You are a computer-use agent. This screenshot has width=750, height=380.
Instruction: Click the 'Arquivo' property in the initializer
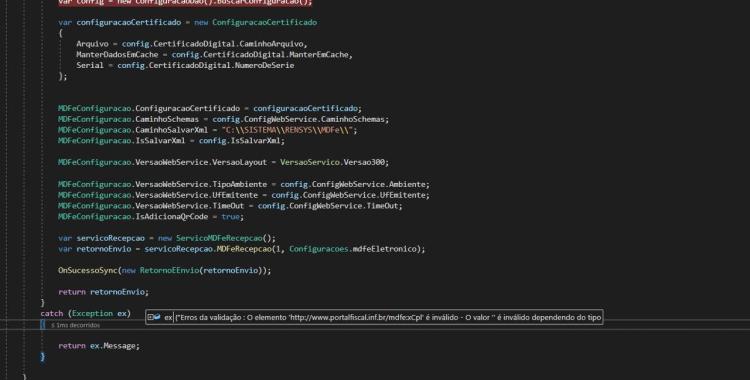pyautogui.click(x=92, y=44)
